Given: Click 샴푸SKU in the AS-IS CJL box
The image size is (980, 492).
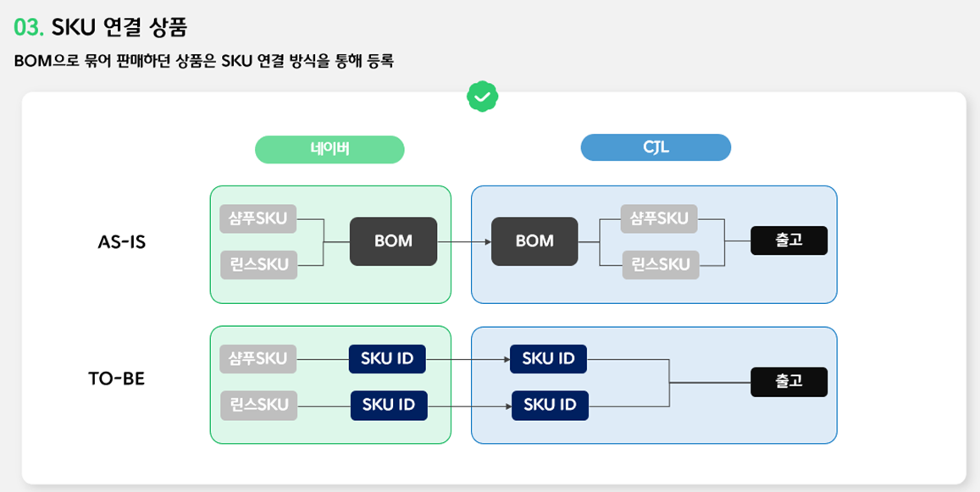Looking at the screenshot, I should tap(659, 218).
